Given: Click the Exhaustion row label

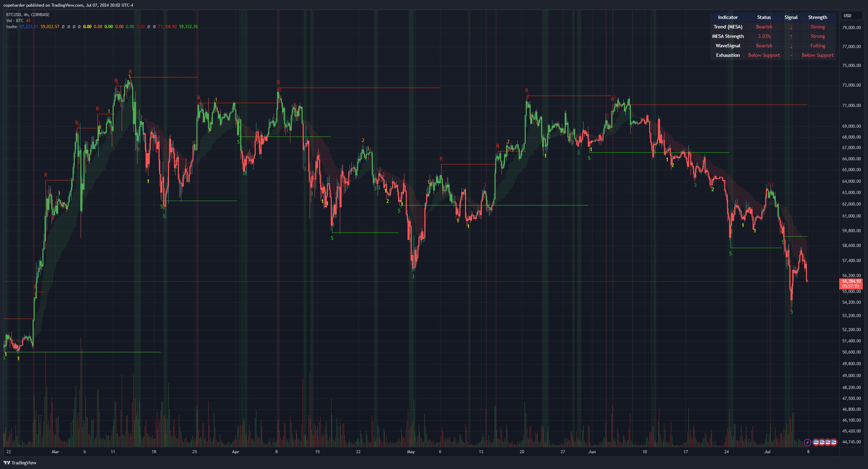Looking at the screenshot, I should click(728, 55).
